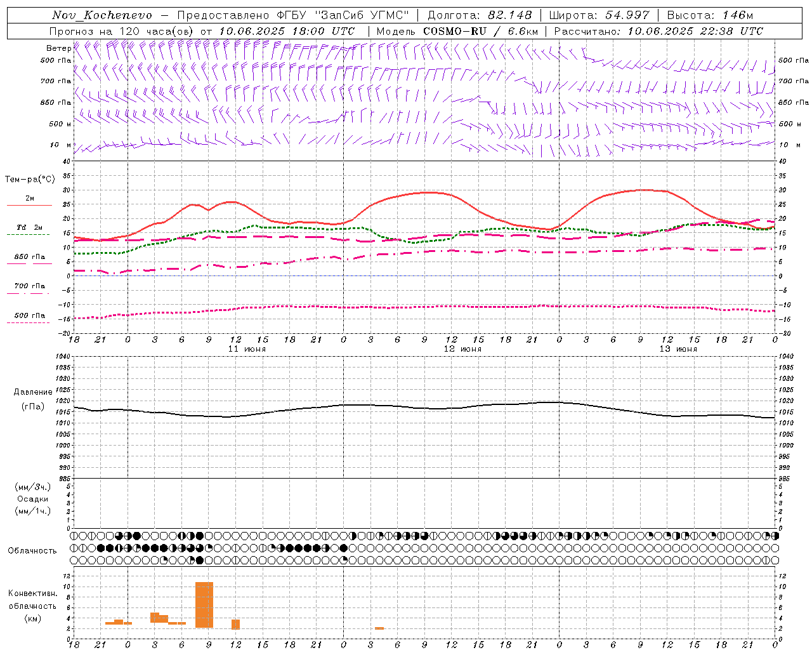The height and width of the screenshot is (650, 812).
Task: Click the small orange bar on 12 июня
Action: pos(379,628)
